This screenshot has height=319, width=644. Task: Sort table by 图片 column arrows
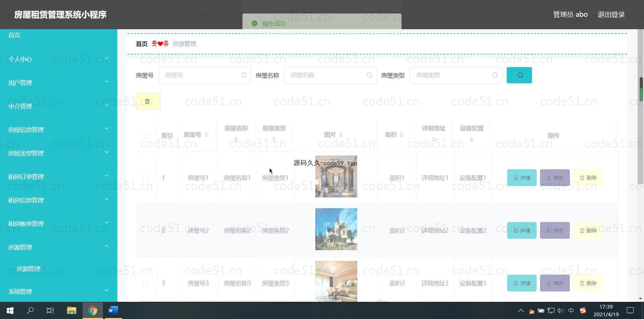click(x=341, y=135)
